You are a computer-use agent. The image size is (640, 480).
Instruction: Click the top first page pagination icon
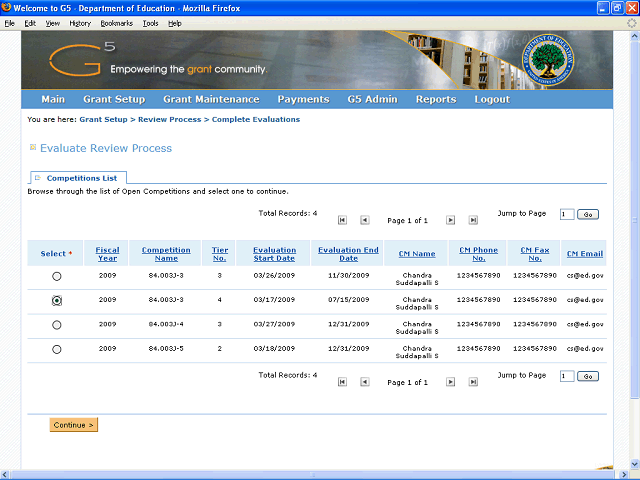(x=342, y=219)
